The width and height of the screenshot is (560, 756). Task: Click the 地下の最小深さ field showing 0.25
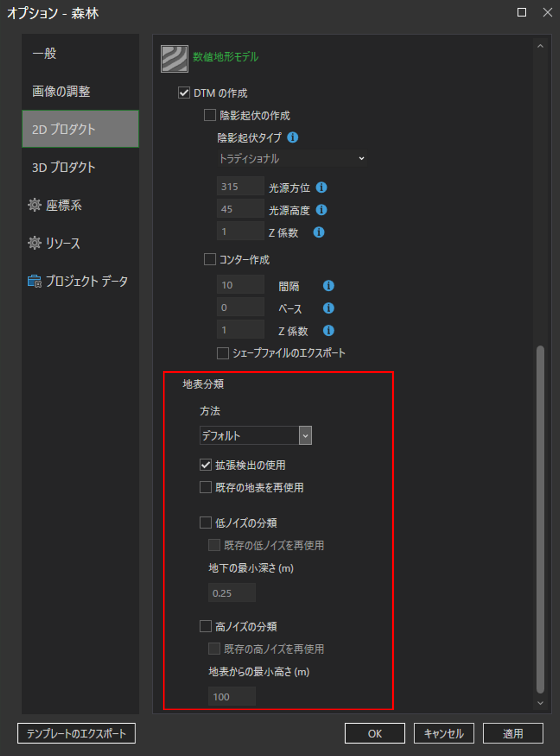232,593
